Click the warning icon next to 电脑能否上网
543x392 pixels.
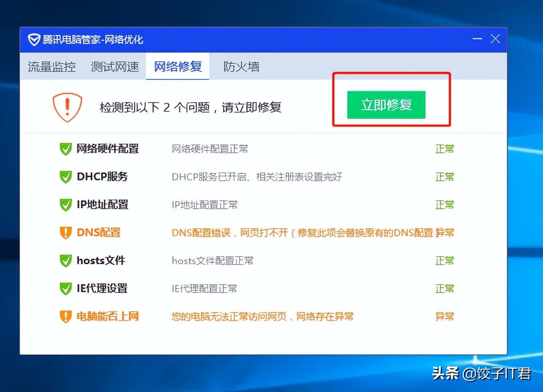[x=65, y=316]
